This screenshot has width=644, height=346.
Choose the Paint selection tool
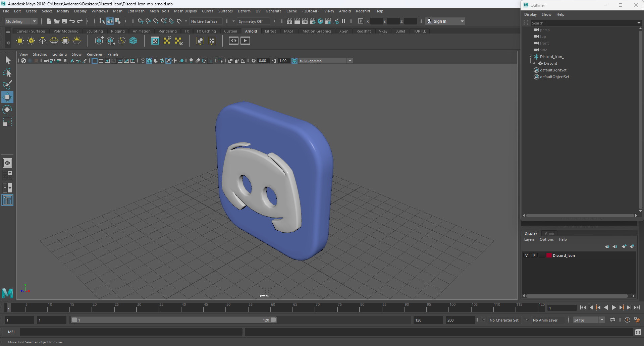point(7,85)
